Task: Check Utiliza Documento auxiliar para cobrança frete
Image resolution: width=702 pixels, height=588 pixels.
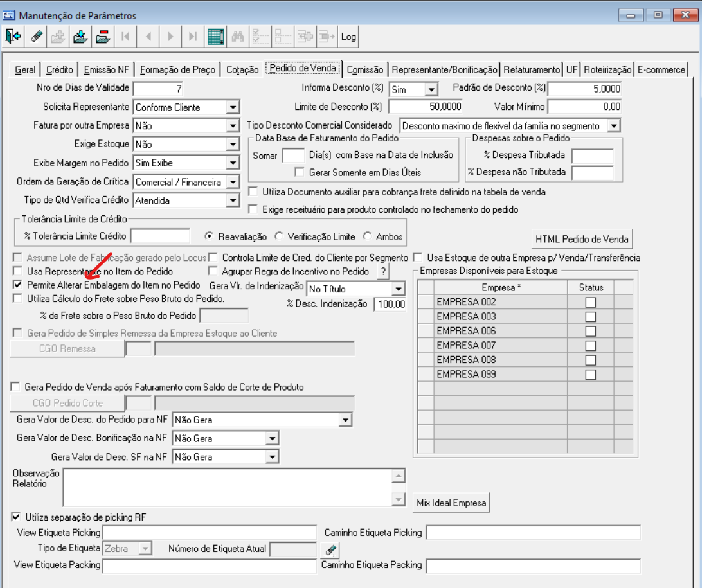Action: [x=253, y=192]
